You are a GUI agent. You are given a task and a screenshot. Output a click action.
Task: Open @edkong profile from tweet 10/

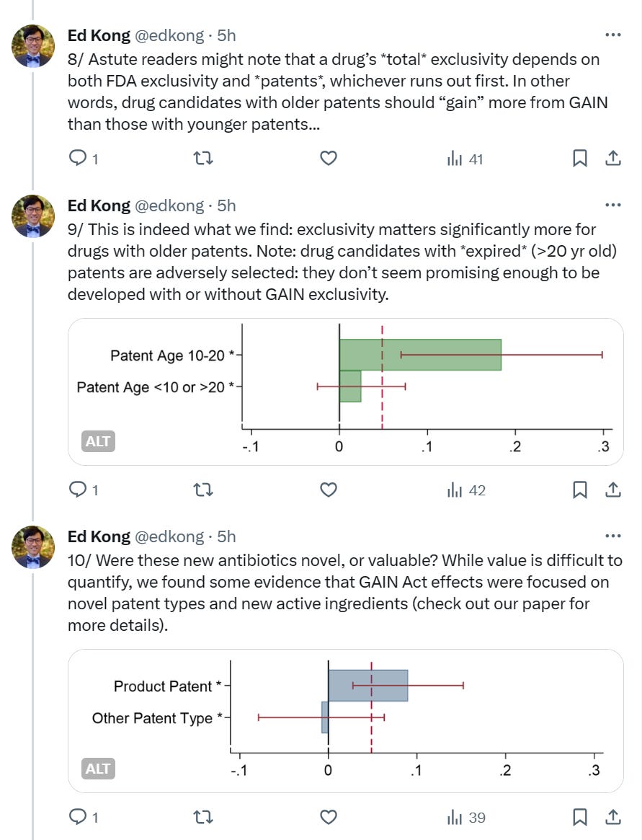point(169,536)
